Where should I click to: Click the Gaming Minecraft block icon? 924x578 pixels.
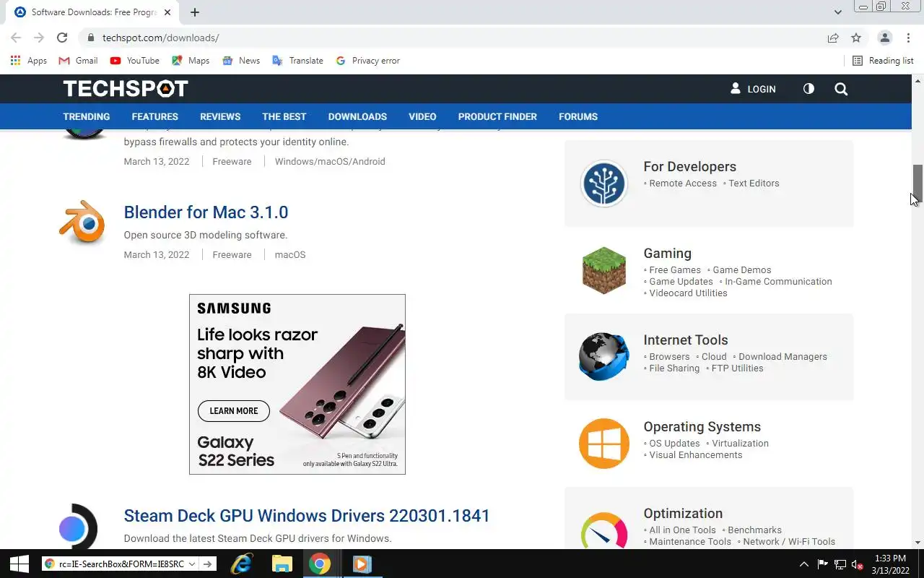(604, 270)
